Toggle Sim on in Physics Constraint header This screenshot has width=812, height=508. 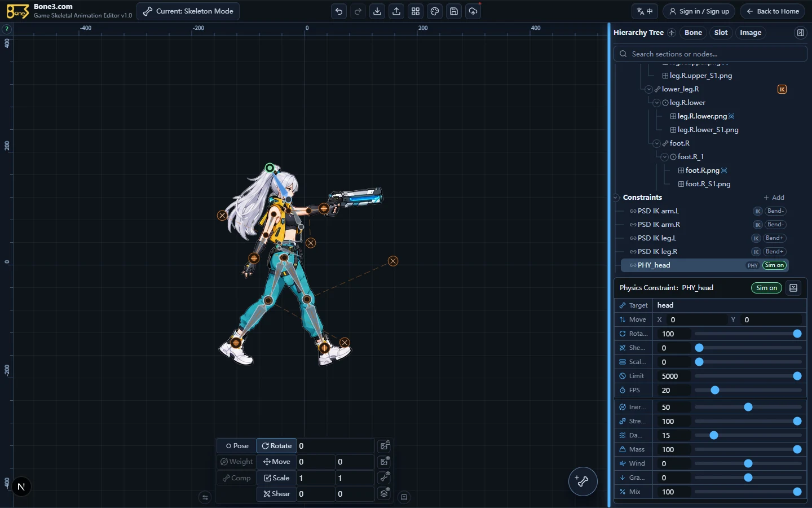pyautogui.click(x=766, y=288)
